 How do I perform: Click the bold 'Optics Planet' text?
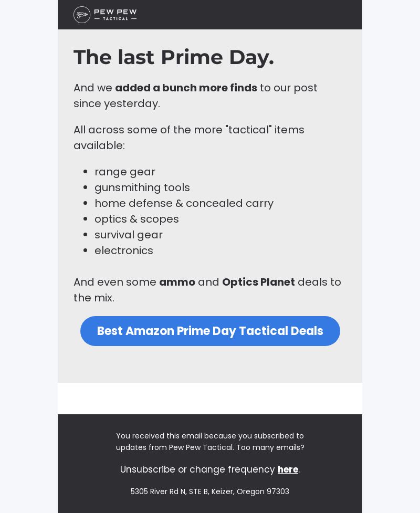(258, 282)
